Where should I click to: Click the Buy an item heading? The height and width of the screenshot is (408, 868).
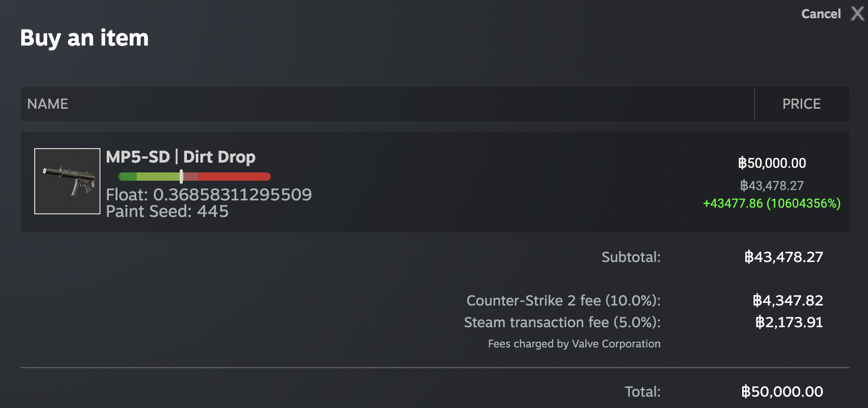(x=84, y=38)
